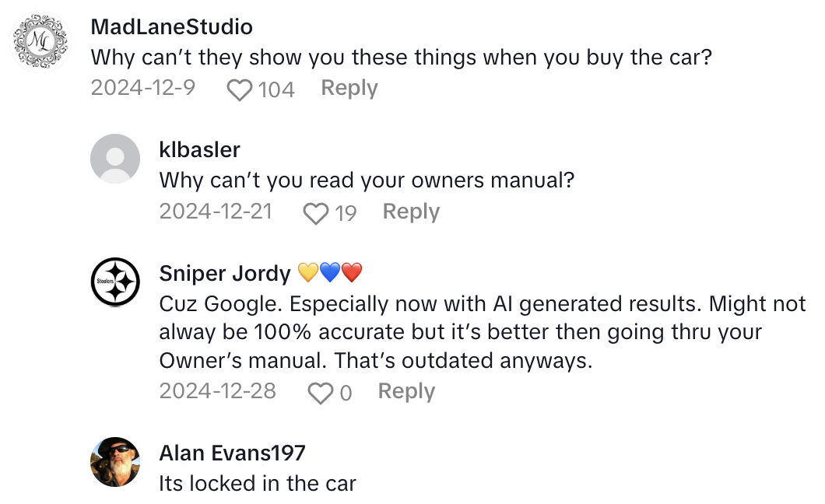Screen dimensions: 825x504
Task: Click the 2024-12-9 comment date
Action: [142, 89]
